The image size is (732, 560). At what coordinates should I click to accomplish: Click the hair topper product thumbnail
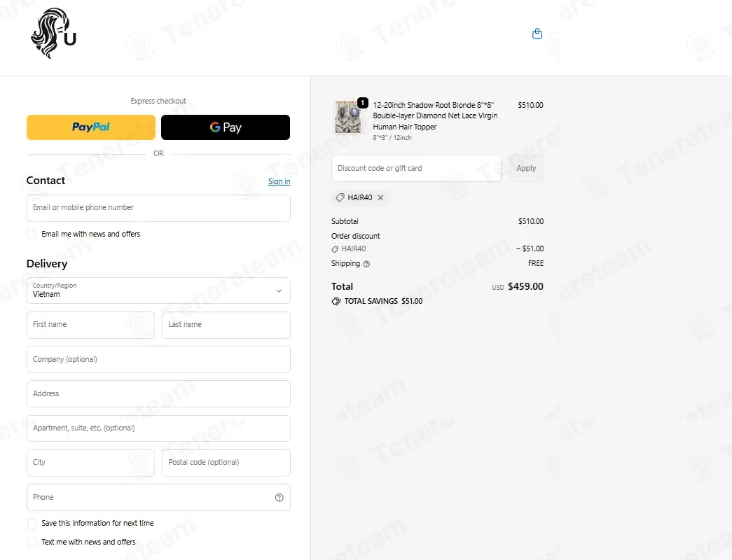[x=348, y=117]
